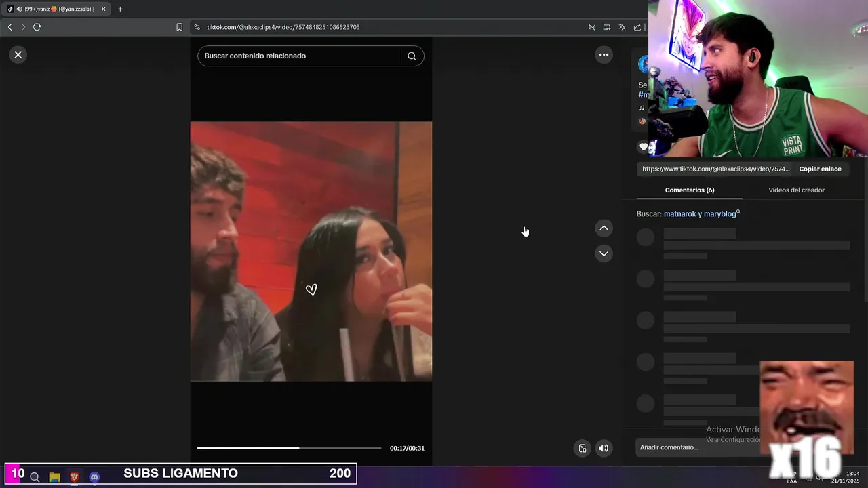Image resolution: width=868 pixels, height=488 pixels.
Task: Mute the tab via its audio icon
Action: [x=19, y=9]
